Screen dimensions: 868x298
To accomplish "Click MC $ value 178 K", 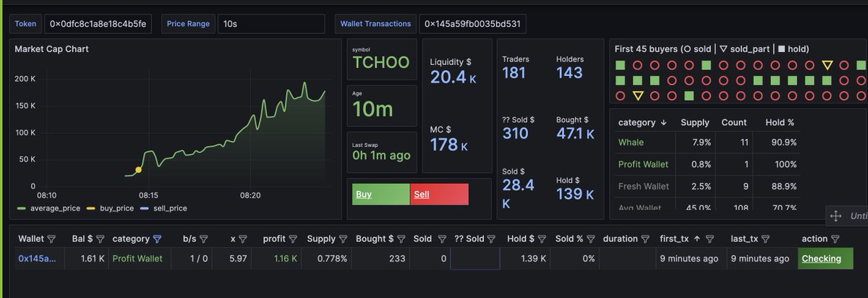I will coord(448,144).
